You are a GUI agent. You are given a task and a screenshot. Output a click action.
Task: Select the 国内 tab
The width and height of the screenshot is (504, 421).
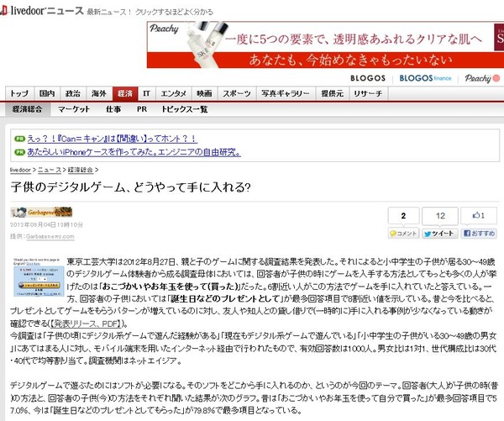coord(47,93)
